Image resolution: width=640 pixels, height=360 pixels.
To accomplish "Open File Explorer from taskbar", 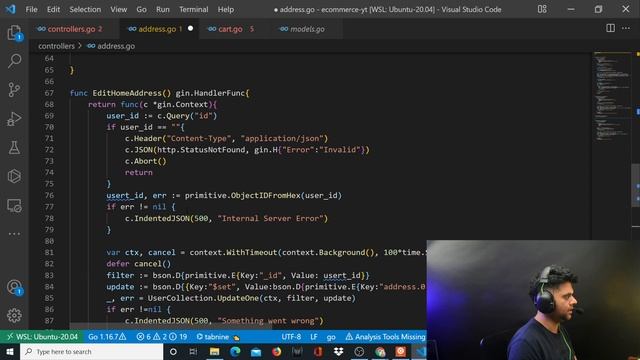I will pos(214,351).
